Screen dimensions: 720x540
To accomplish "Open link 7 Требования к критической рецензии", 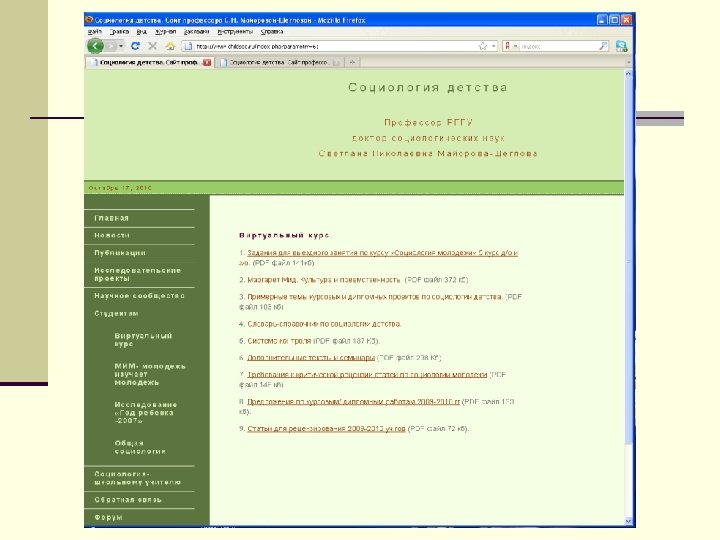I will [x=367, y=375].
